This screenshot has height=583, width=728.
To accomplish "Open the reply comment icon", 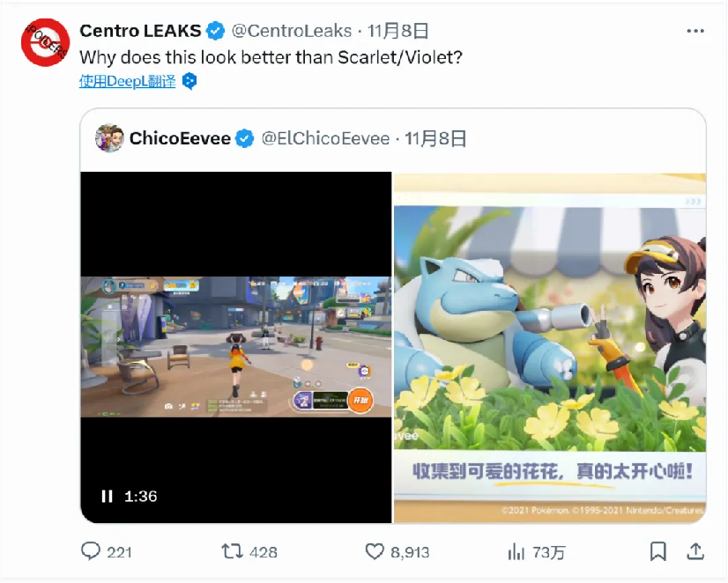I will 91,551.
